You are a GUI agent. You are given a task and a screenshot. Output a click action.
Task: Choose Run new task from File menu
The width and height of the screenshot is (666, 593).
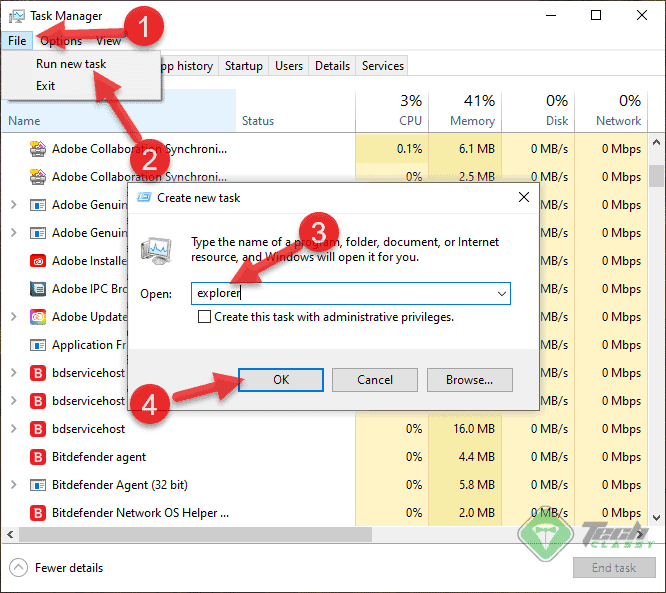click(x=71, y=64)
